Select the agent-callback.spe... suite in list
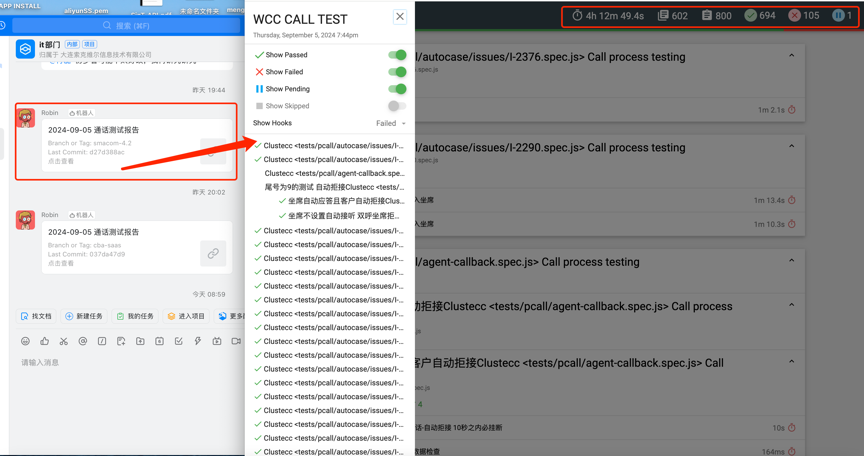 (x=334, y=173)
